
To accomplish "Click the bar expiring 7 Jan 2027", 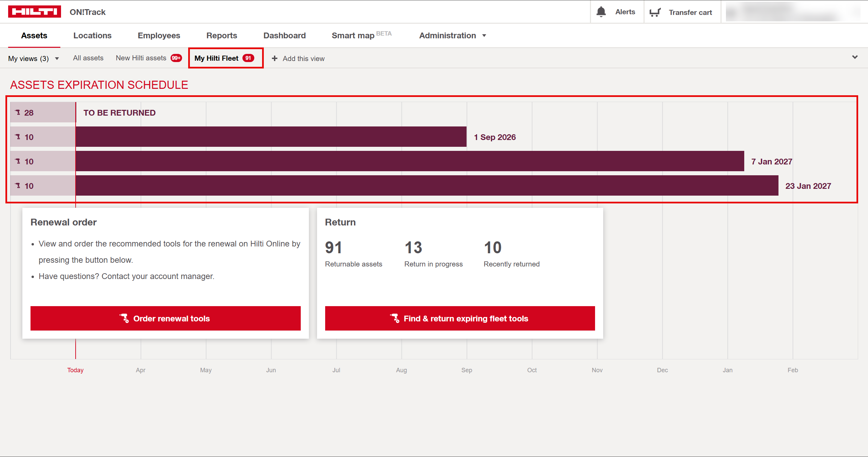I will coord(410,161).
